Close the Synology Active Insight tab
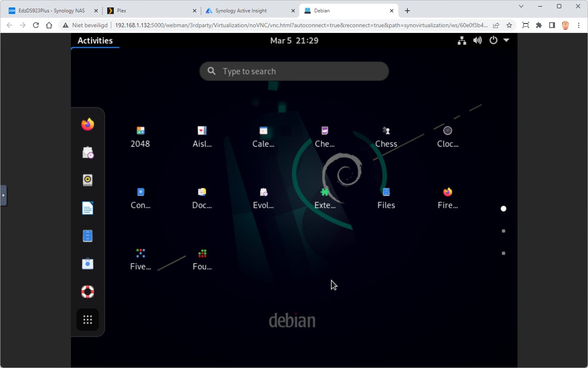The width and height of the screenshot is (588, 368). (x=293, y=11)
